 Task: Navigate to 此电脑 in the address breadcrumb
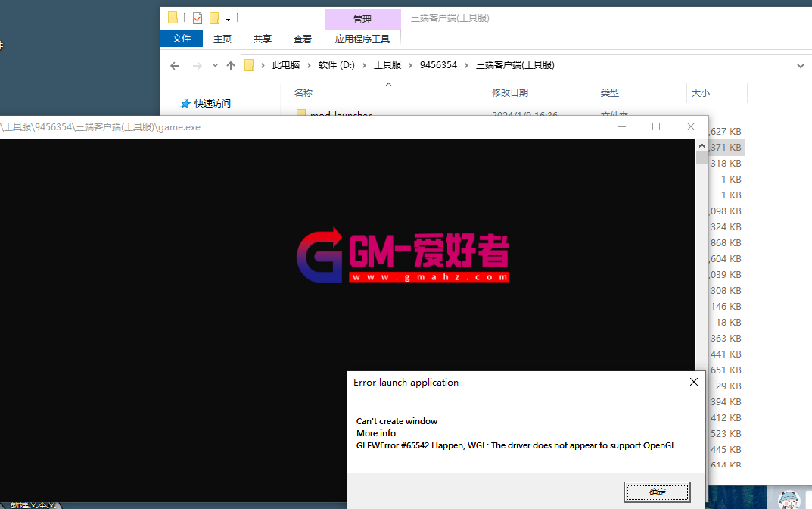(286, 65)
